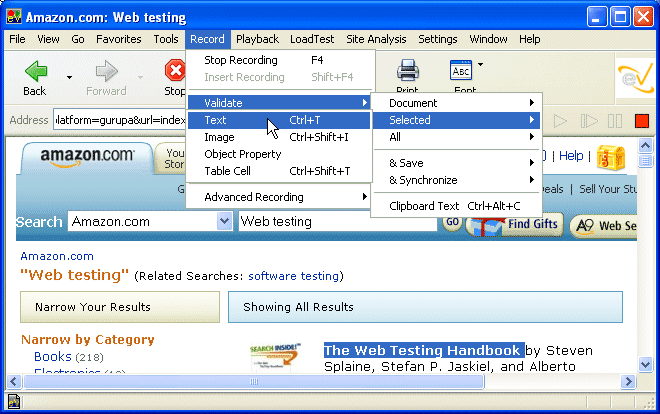Click the GO search button
The width and height of the screenshot is (660, 414).
[452, 222]
